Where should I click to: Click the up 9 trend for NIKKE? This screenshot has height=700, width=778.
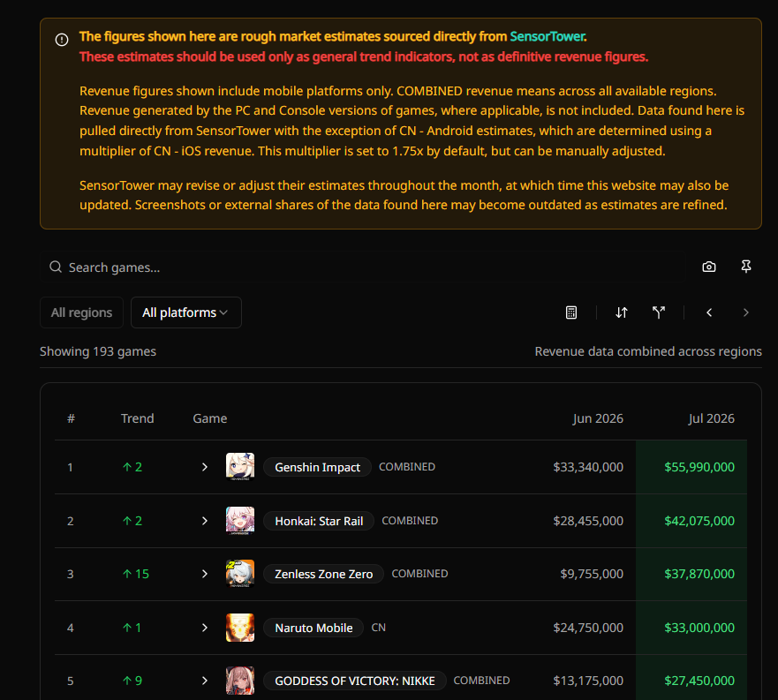click(x=132, y=681)
